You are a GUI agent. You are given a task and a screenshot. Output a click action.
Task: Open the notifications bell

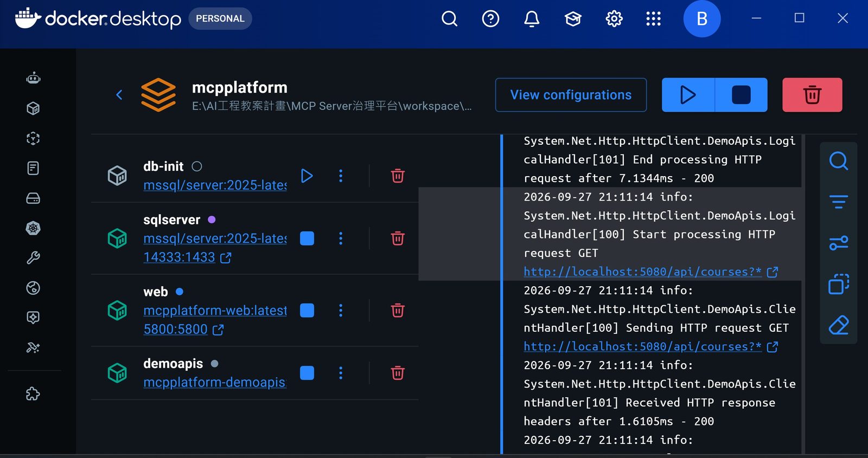click(532, 19)
